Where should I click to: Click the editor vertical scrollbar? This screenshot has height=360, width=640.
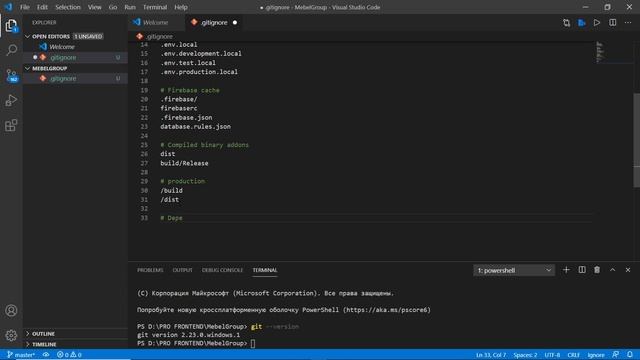[636, 140]
